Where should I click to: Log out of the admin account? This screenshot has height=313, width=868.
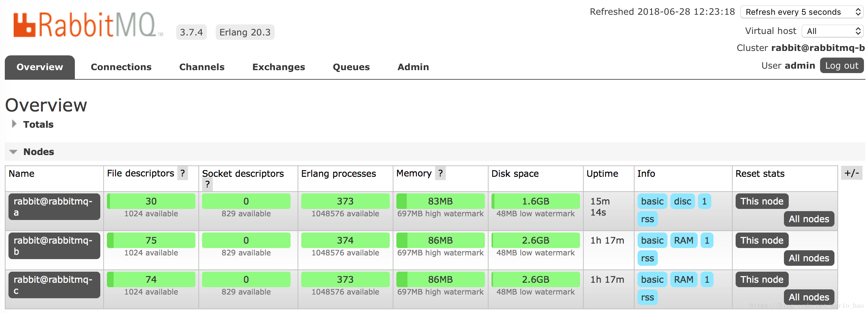[842, 66]
